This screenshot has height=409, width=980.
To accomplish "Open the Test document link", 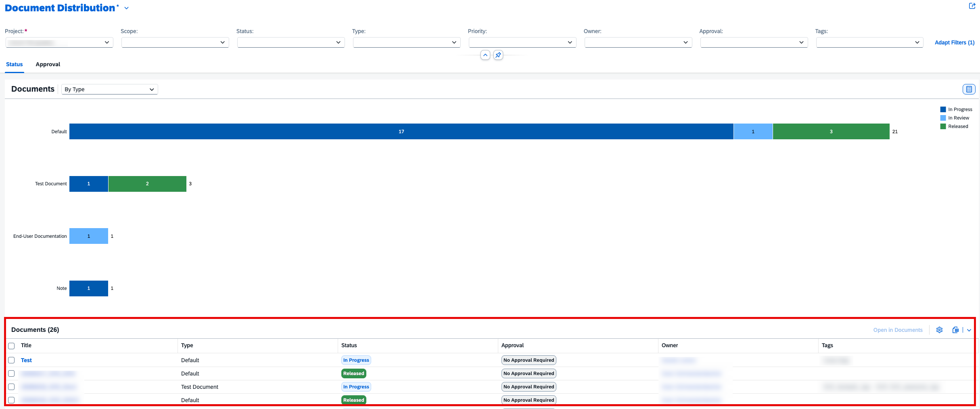I will point(26,360).
